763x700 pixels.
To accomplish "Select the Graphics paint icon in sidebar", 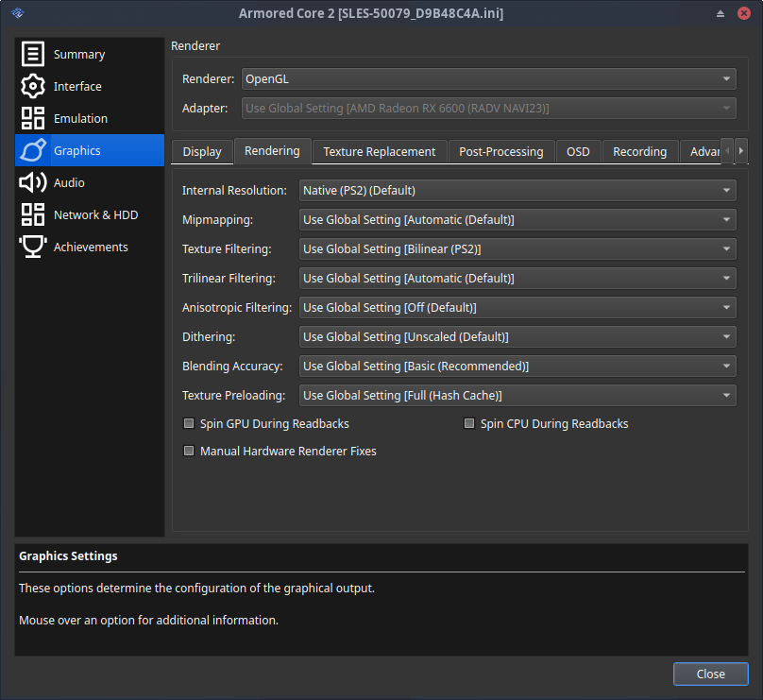I will (x=32, y=150).
